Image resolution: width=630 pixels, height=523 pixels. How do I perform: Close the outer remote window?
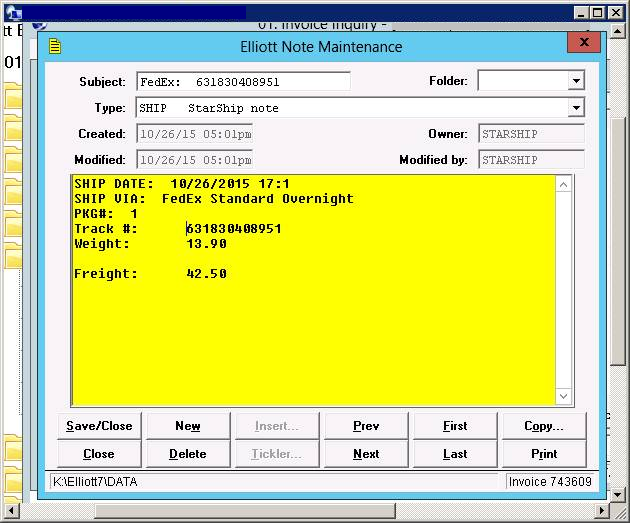616,13
